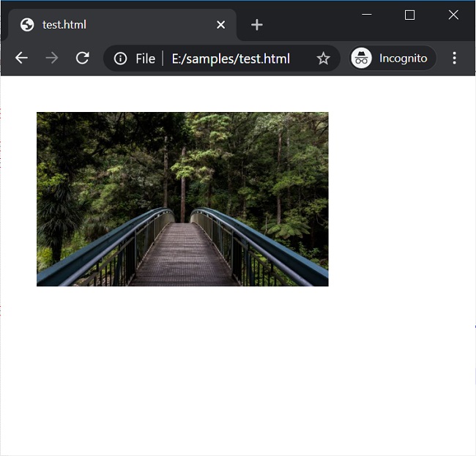Maximize the Chrome window
The image size is (476, 456).
point(410,15)
